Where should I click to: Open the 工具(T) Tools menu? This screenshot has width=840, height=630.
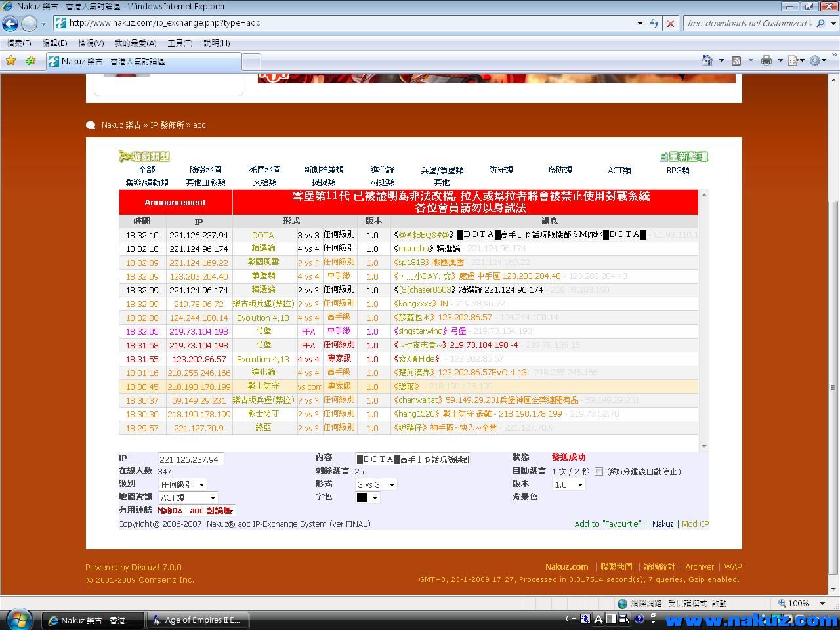[x=180, y=43]
